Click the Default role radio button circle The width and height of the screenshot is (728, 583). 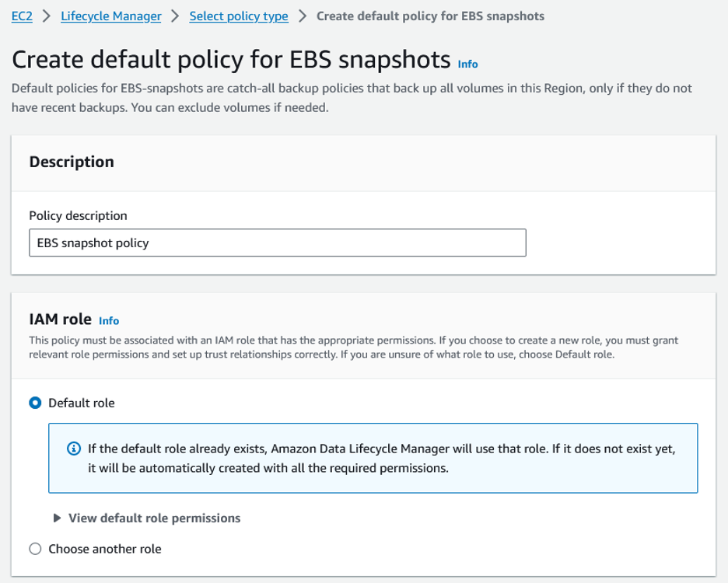(x=34, y=403)
